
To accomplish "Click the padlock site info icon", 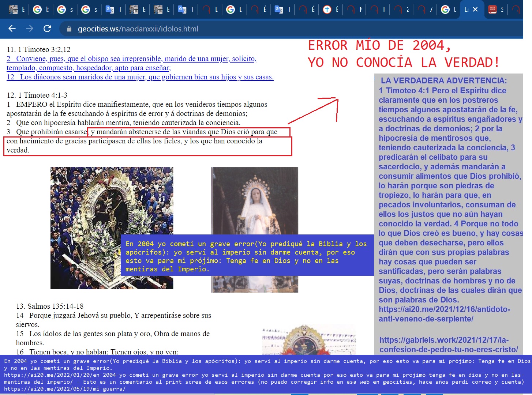I will point(69,29).
